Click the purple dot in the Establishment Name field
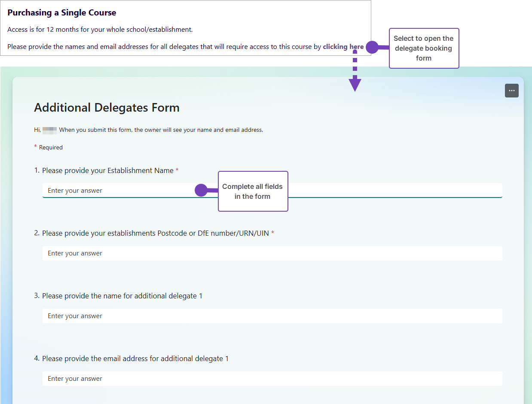532x404 pixels. [201, 190]
